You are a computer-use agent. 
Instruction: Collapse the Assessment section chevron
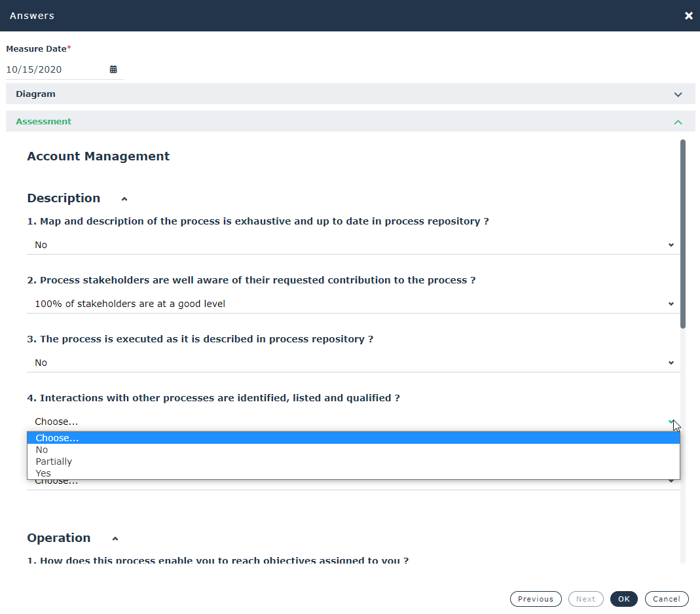[678, 122]
